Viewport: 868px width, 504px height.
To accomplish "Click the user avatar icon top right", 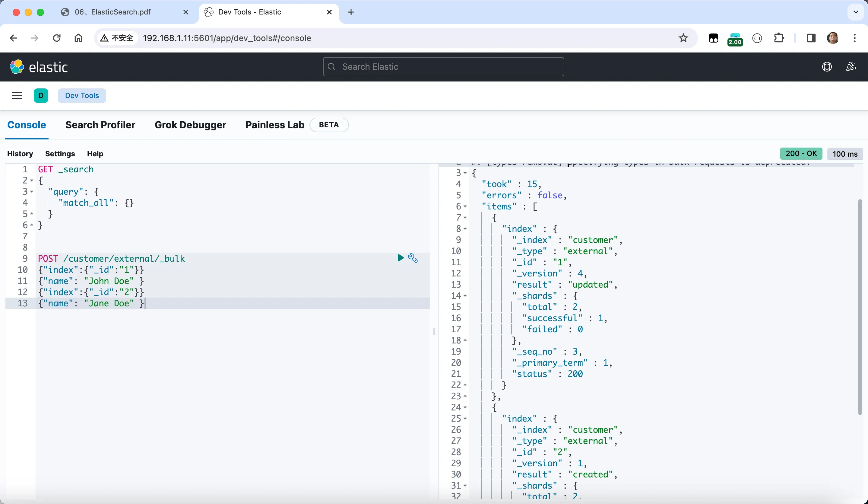I will [x=833, y=38].
